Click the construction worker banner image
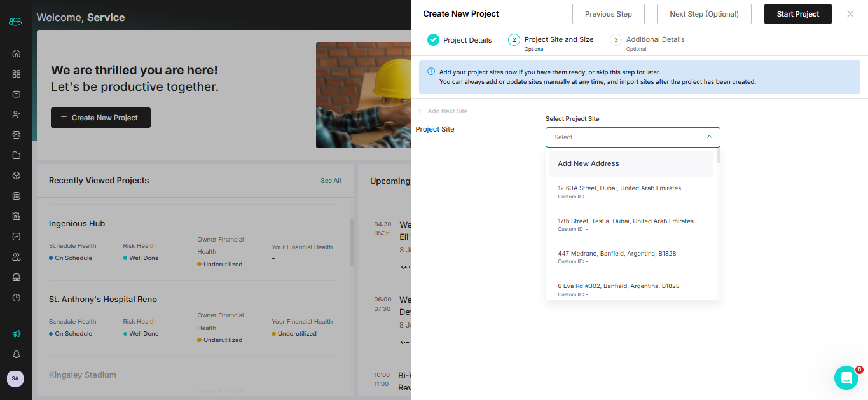Image resolution: width=868 pixels, height=400 pixels. pyautogui.click(x=363, y=95)
